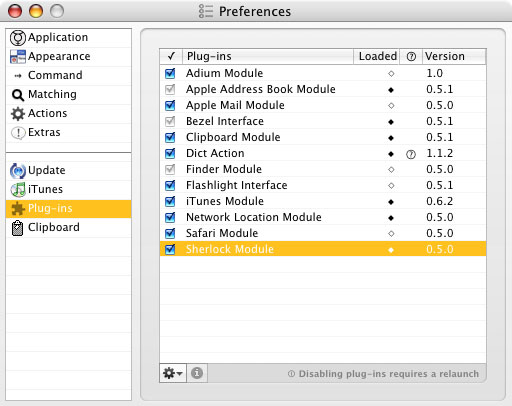Open Dict Action help question mark
512x406 pixels.
[x=411, y=154]
